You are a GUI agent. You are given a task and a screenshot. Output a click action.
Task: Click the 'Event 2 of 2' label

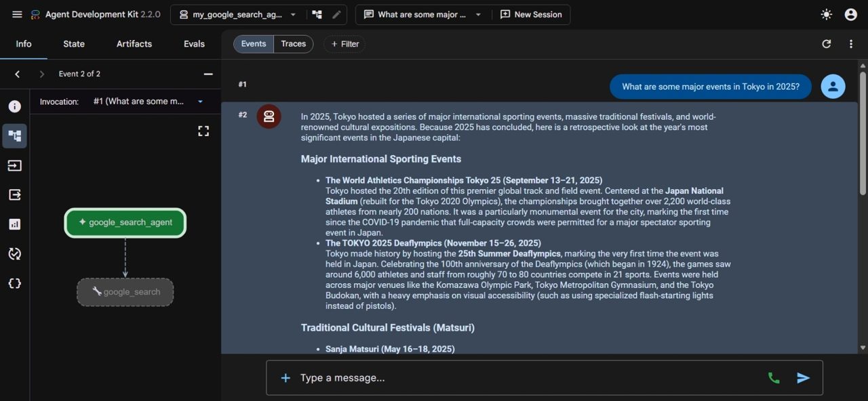click(79, 74)
